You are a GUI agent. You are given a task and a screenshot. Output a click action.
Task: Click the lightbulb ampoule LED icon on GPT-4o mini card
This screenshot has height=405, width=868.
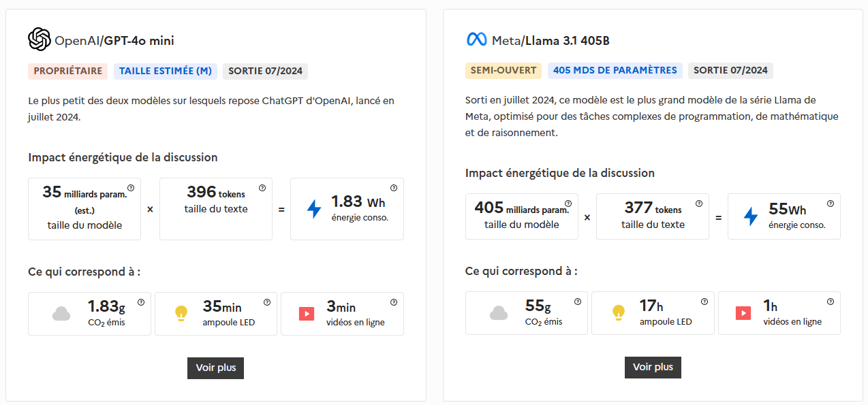tap(181, 311)
